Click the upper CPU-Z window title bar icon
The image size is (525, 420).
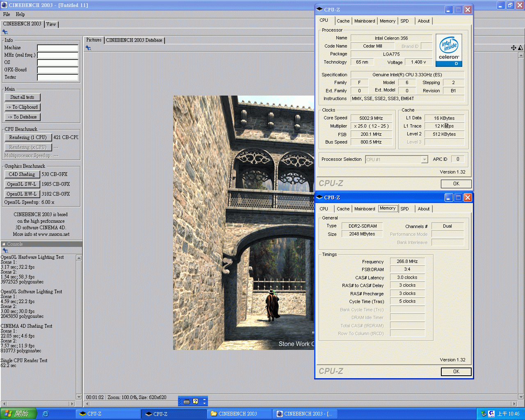[320, 9]
